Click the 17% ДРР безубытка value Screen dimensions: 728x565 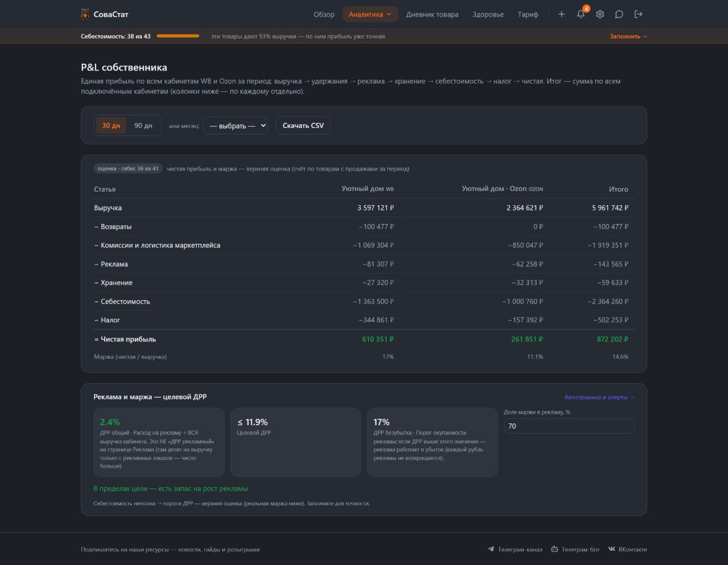point(382,422)
